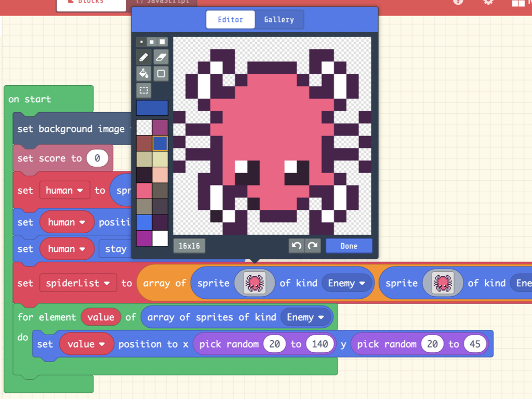This screenshot has width=532, height=399.
Task: Edit the x pick random minimum 20
Action: [x=274, y=344]
